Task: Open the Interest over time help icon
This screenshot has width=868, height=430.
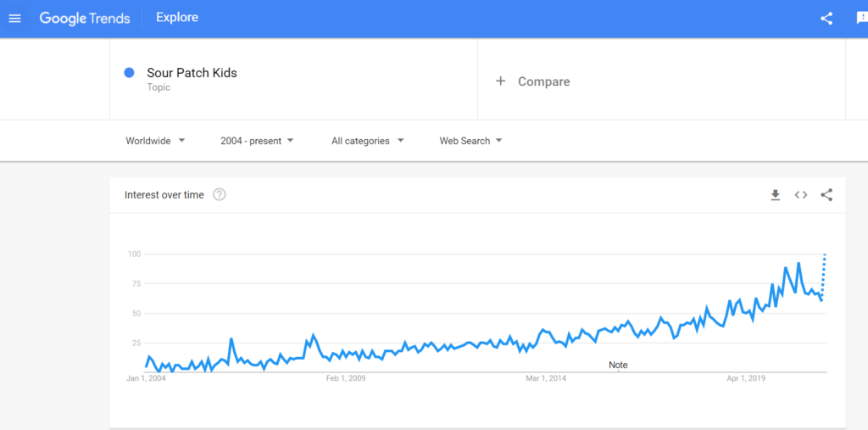Action: [x=220, y=195]
